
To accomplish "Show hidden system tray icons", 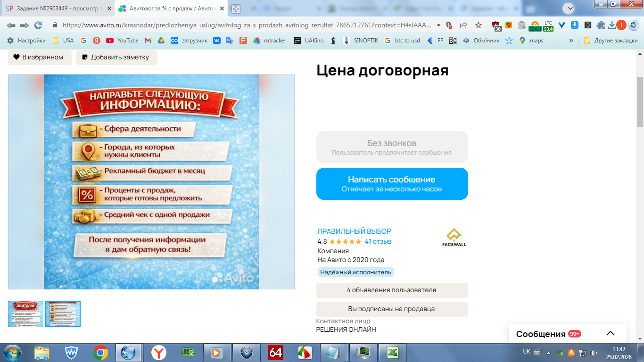I will point(548,353).
